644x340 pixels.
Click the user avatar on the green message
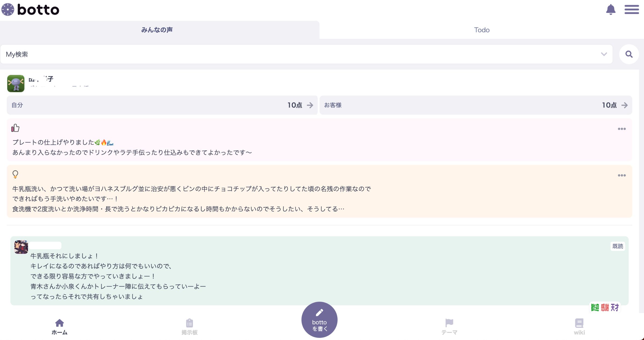pos(21,247)
